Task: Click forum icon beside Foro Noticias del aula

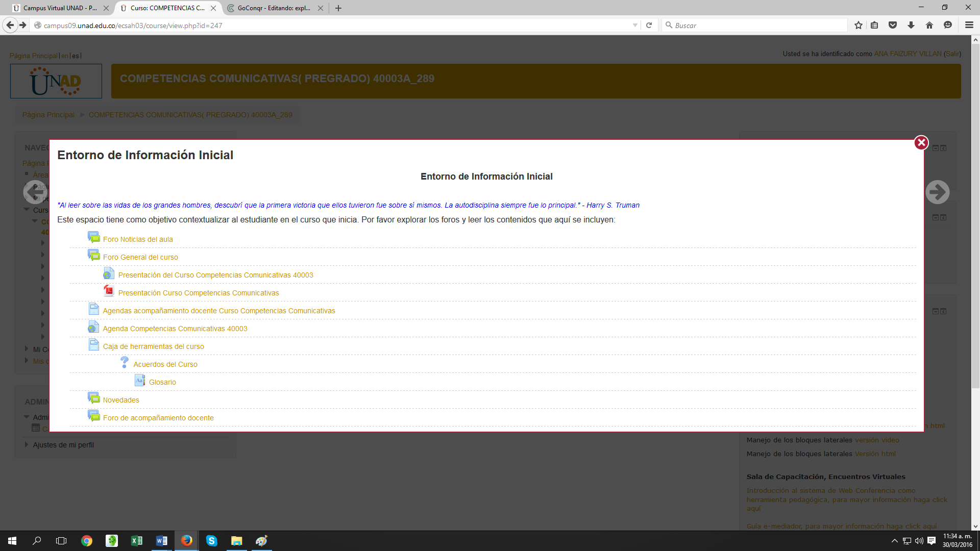Action: [94, 238]
